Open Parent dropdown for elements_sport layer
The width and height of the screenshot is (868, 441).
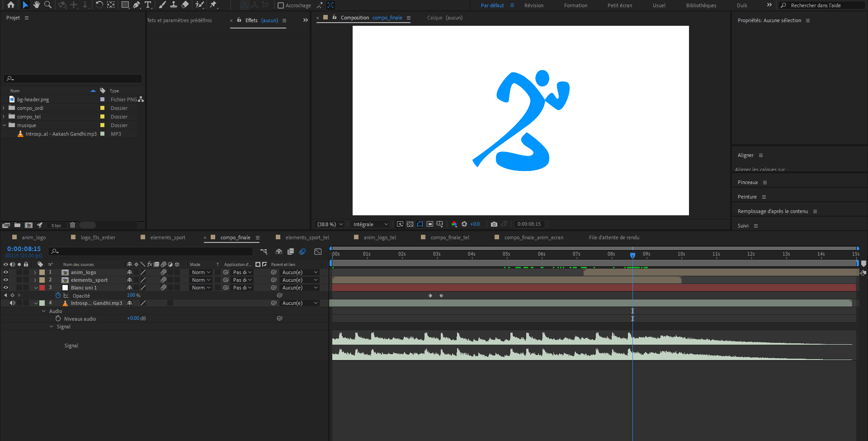pyautogui.click(x=300, y=280)
